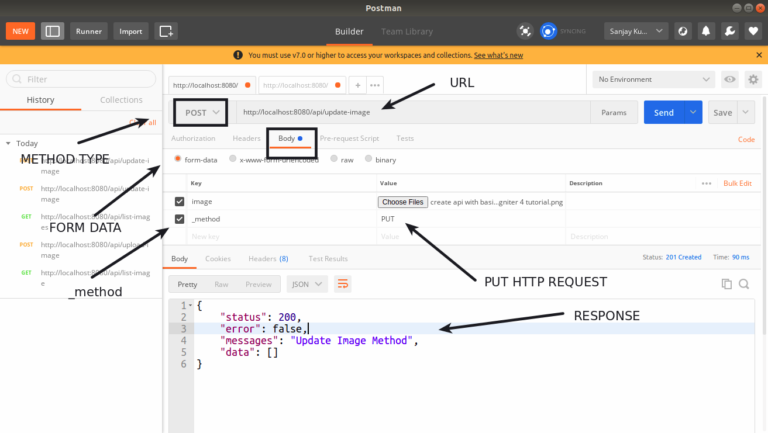Add a new request tab with plus

(358, 84)
